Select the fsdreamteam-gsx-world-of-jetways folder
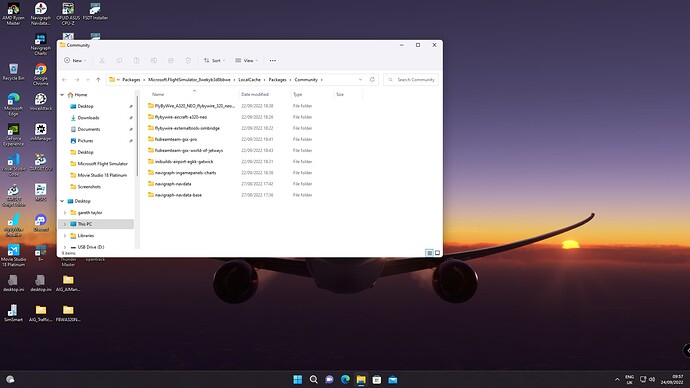The image size is (690, 388). pyautogui.click(x=185, y=150)
